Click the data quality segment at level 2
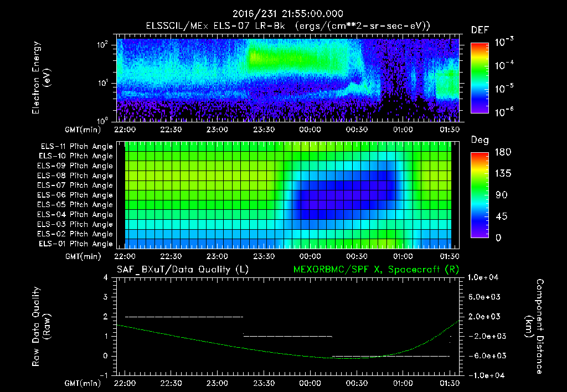This screenshot has width=567, height=392. tap(184, 317)
